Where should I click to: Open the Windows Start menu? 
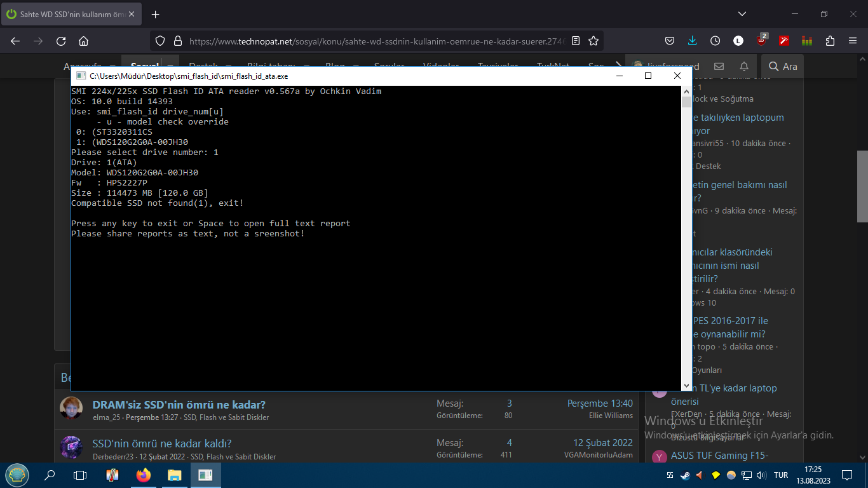(x=17, y=475)
